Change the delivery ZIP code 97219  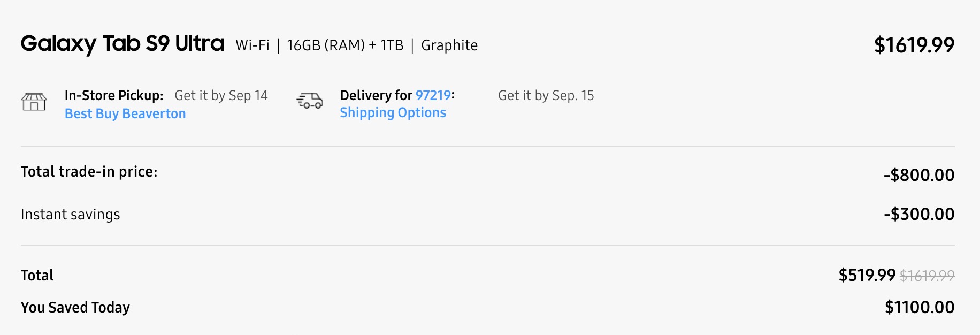click(433, 95)
